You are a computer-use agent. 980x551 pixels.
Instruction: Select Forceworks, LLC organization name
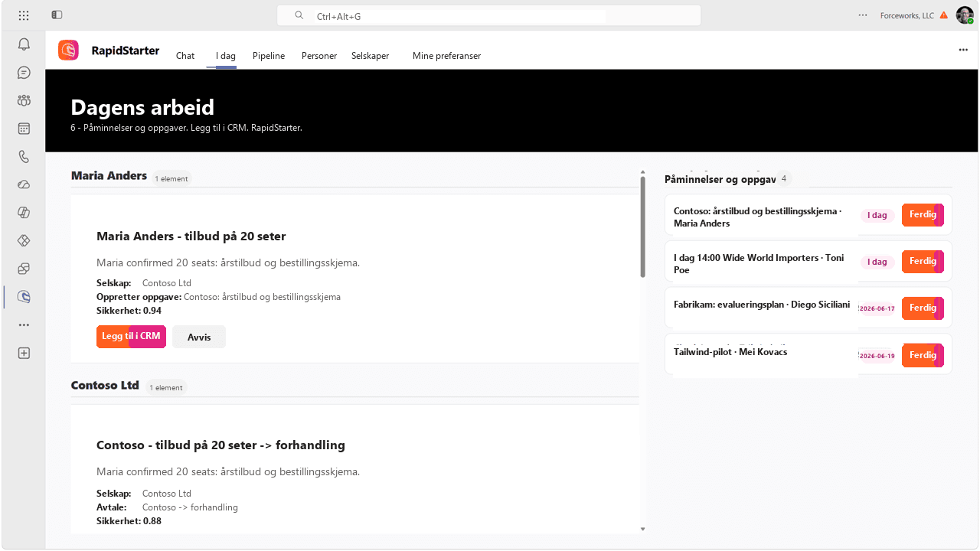(907, 15)
